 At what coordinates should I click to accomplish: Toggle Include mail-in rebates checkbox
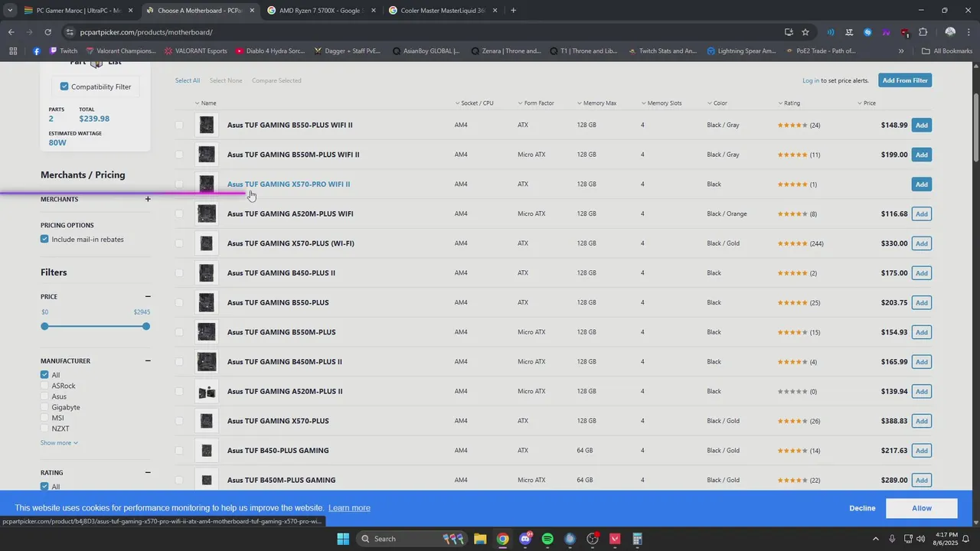[x=44, y=240]
